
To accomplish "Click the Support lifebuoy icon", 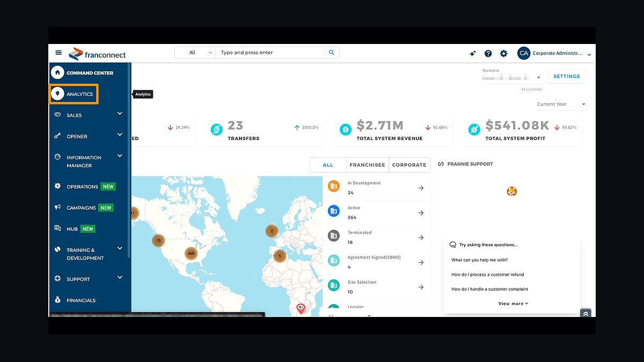I will (57, 279).
